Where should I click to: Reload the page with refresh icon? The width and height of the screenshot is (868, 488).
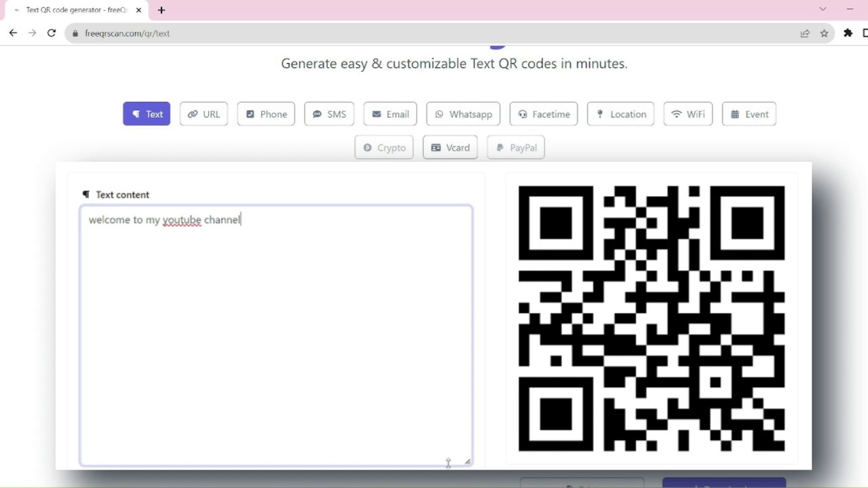point(51,33)
